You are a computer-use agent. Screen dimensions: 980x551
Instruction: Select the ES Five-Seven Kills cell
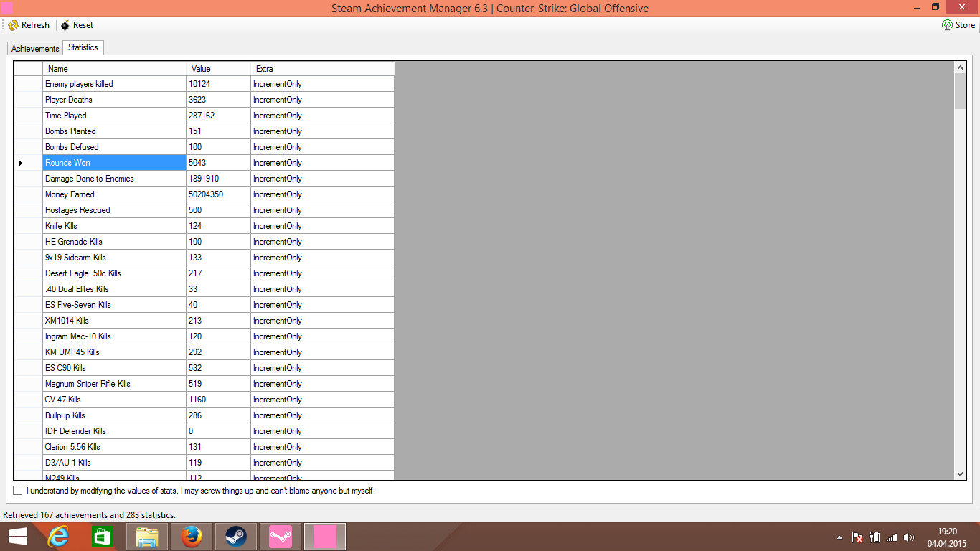(115, 305)
